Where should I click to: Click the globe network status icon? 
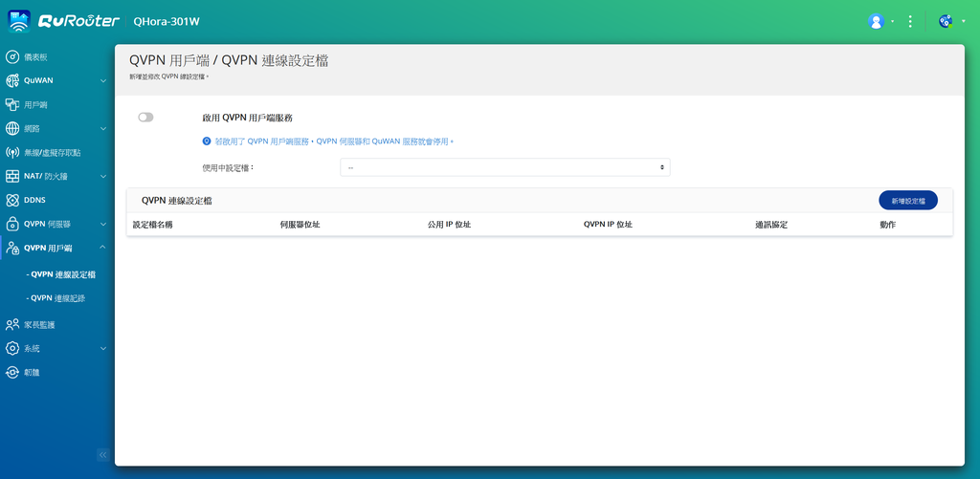click(x=946, y=21)
